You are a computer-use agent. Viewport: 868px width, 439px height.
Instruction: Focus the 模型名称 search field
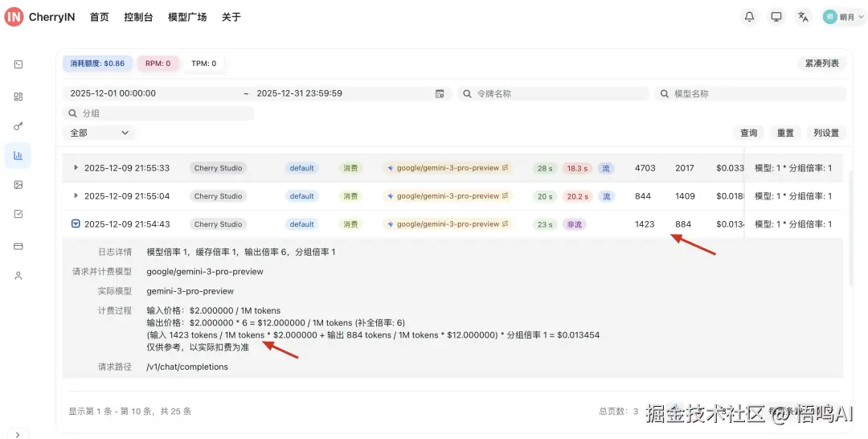click(x=750, y=93)
